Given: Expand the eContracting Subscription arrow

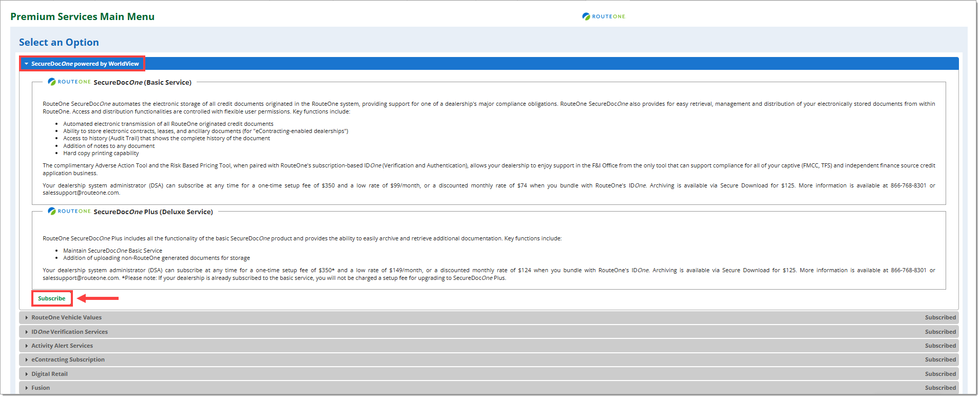Looking at the screenshot, I should point(27,359).
